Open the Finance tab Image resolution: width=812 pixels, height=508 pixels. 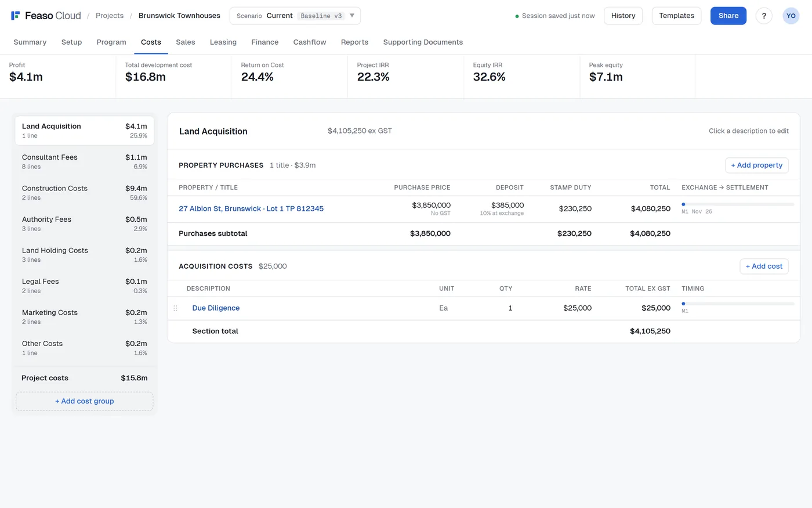(x=265, y=42)
